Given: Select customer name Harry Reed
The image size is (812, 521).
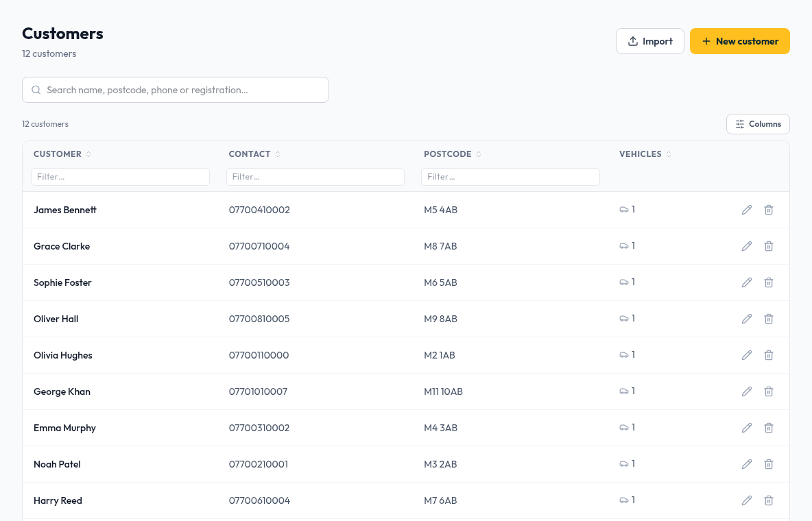Looking at the screenshot, I should [58, 500].
